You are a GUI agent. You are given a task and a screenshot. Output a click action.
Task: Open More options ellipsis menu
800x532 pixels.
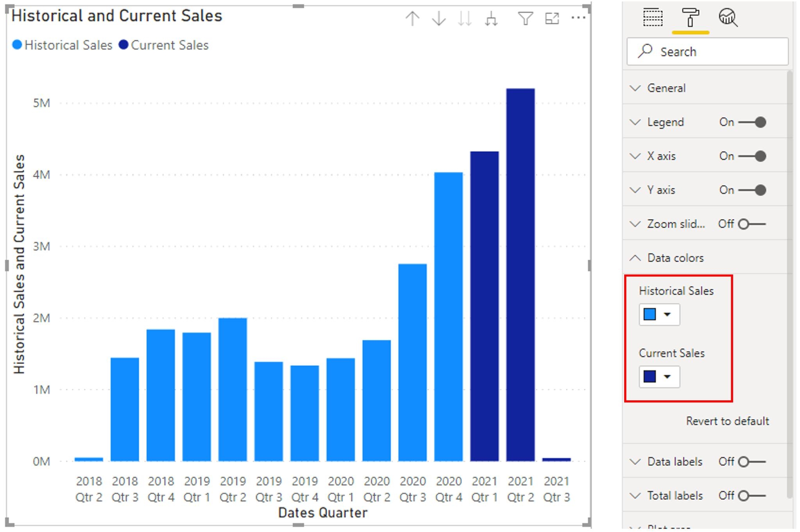point(578,18)
